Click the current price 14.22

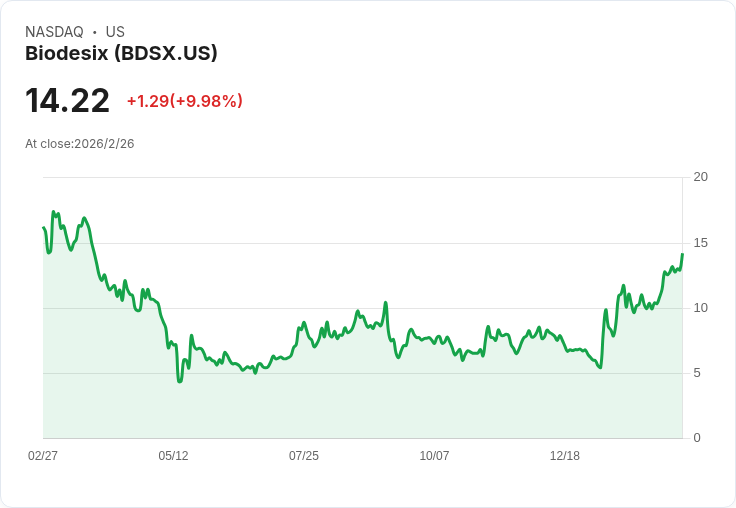67,101
